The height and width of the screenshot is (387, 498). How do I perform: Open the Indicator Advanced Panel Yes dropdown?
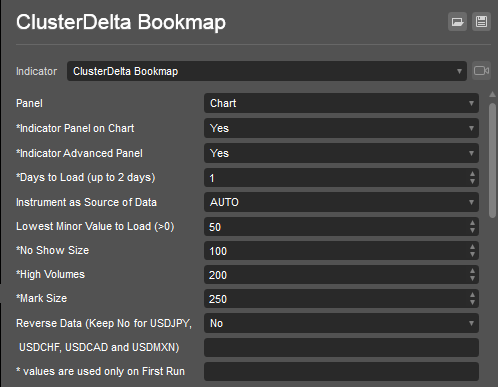pos(341,153)
